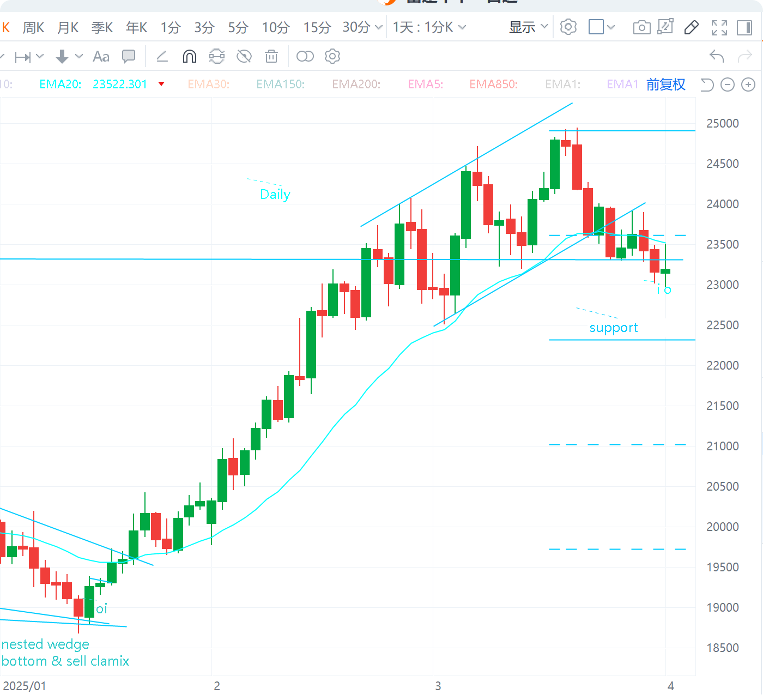Switch to the 月K monthly tab
763x700 pixels.
point(68,27)
